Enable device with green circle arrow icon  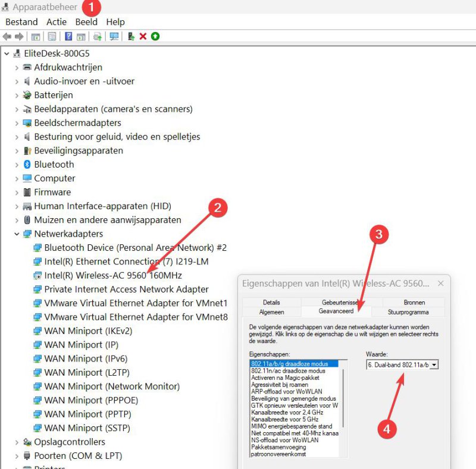tap(155, 36)
